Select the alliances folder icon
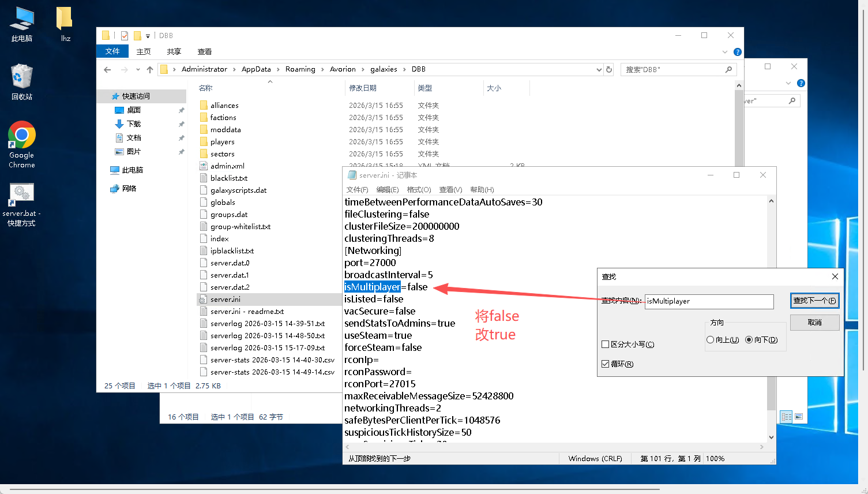868x494 pixels. tap(204, 106)
